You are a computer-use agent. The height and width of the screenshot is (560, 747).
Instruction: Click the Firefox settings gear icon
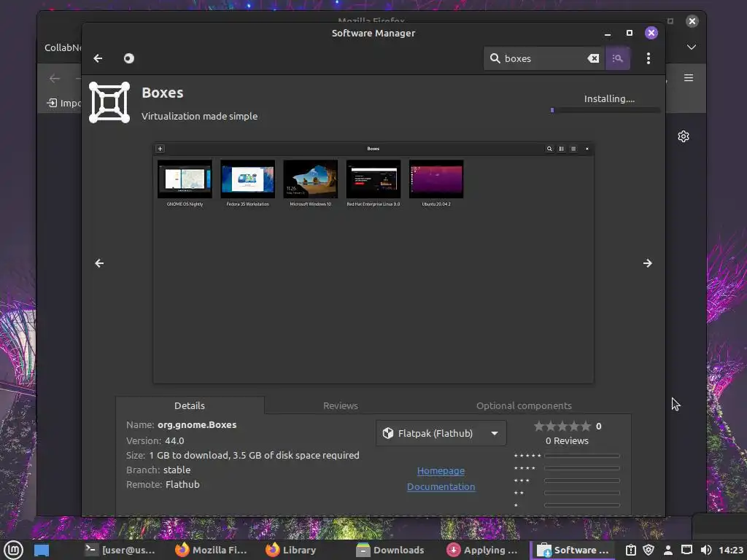tap(683, 136)
